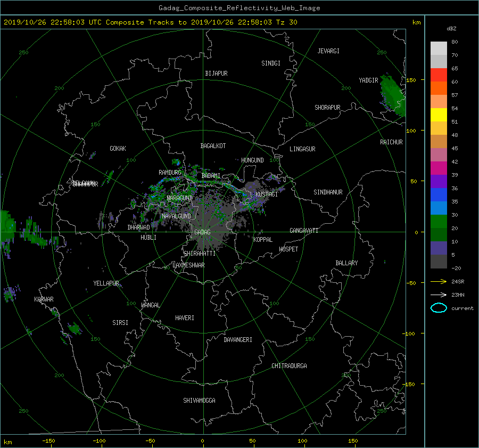Click the LAXMESHWAR city label
This screenshot has width=479, height=448.
[x=188, y=265]
